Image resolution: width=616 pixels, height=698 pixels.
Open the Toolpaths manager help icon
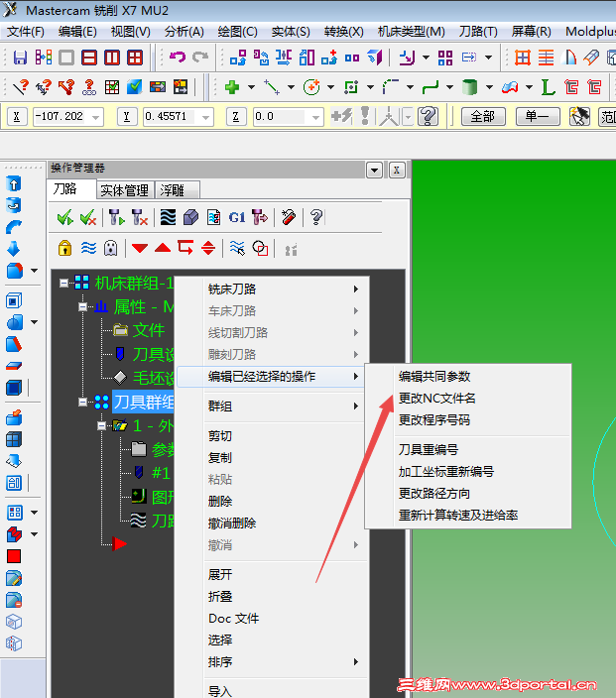point(316,218)
